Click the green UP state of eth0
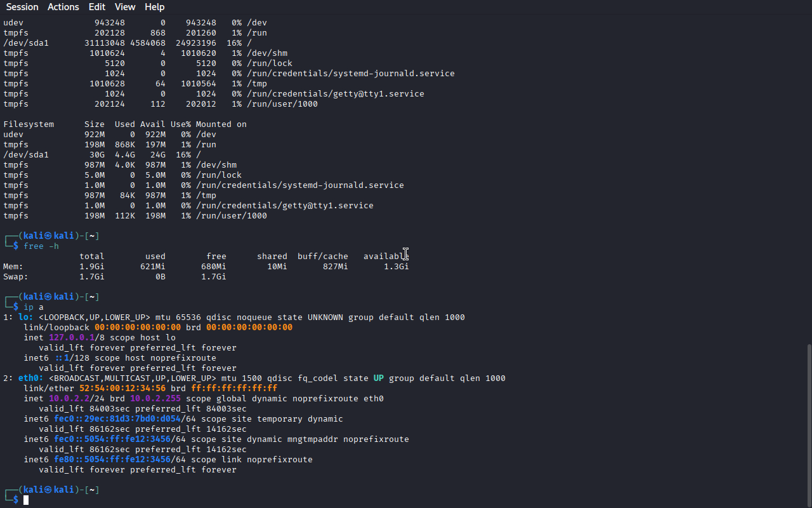 (378, 378)
